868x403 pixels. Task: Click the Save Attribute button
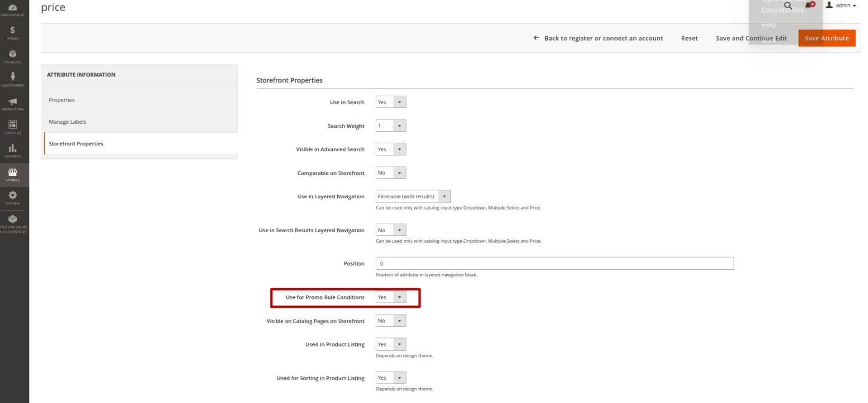[826, 38]
